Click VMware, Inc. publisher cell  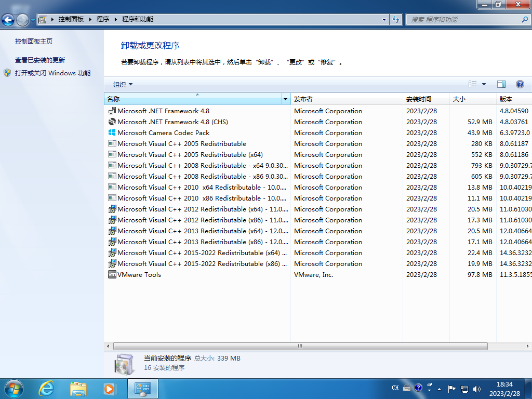pyautogui.click(x=313, y=275)
